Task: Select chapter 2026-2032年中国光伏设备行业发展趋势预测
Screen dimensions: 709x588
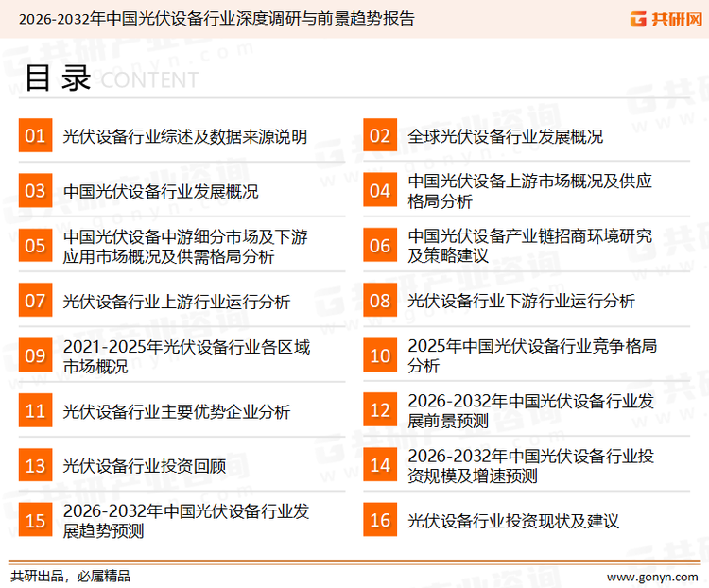Action: 186,521
